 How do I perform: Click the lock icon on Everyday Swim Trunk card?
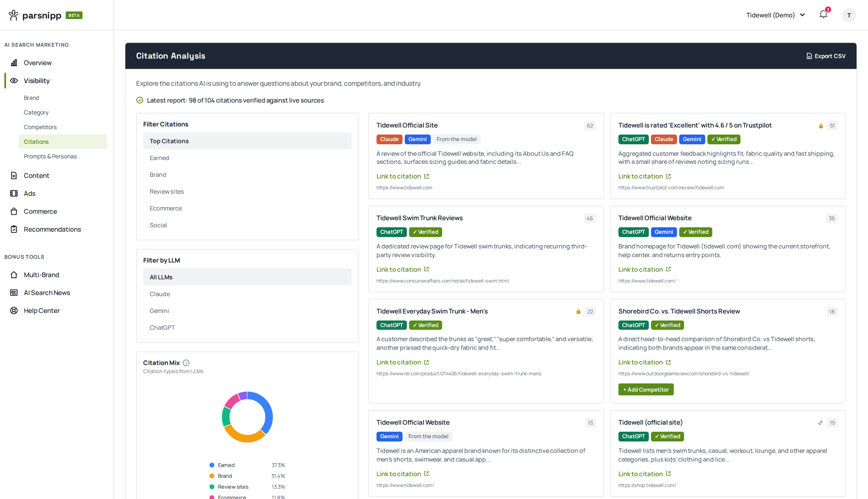coord(578,311)
